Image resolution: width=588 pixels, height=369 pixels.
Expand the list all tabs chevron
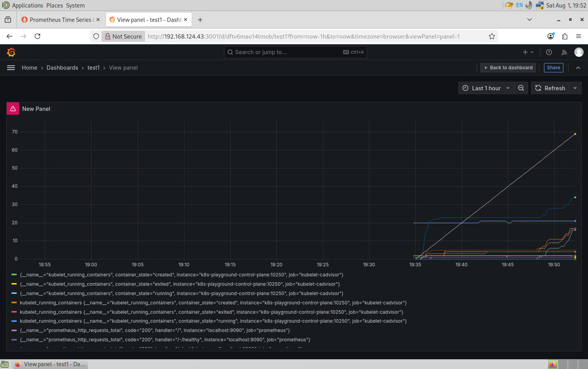(529, 19)
